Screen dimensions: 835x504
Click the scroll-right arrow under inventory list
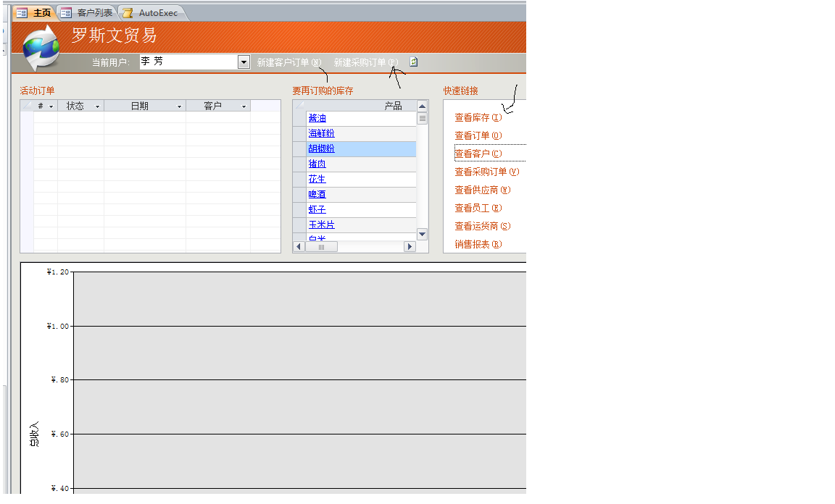click(410, 247)
